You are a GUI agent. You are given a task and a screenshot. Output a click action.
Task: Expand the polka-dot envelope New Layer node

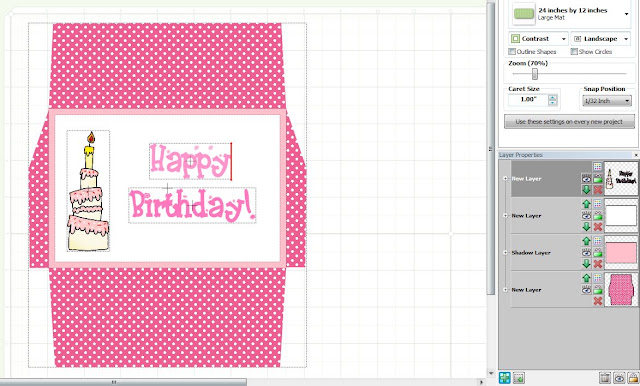[x=505, y=290]
